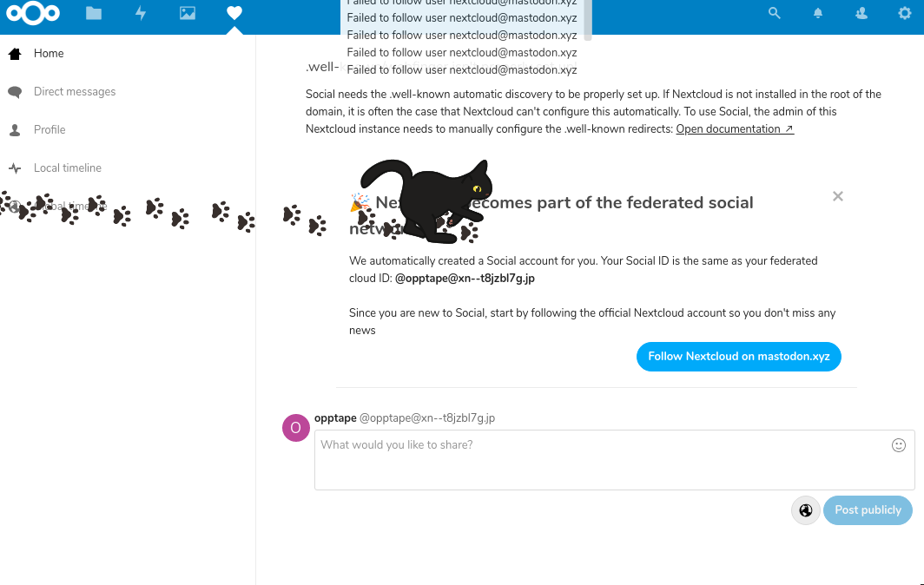Open the Activity lightning bolt icon
The height and width of the screenshot is (585, 924).
(x=141, y=13)
